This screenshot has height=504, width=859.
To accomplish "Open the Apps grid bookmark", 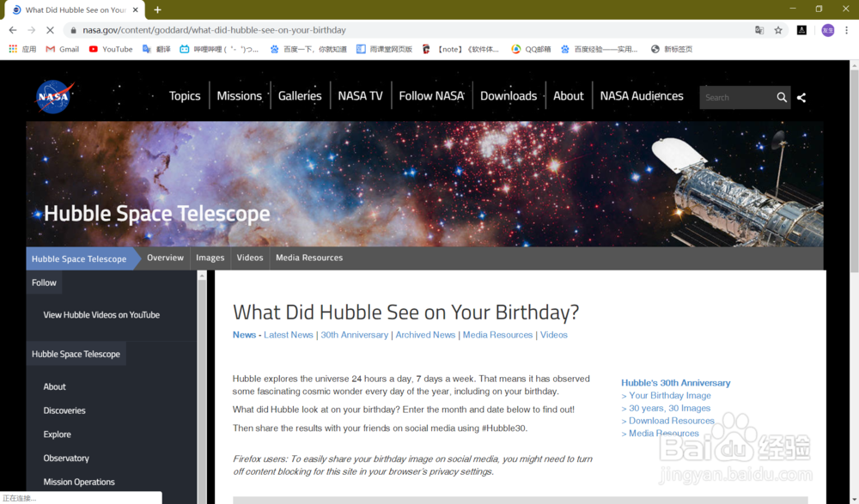I will (22, 49).
